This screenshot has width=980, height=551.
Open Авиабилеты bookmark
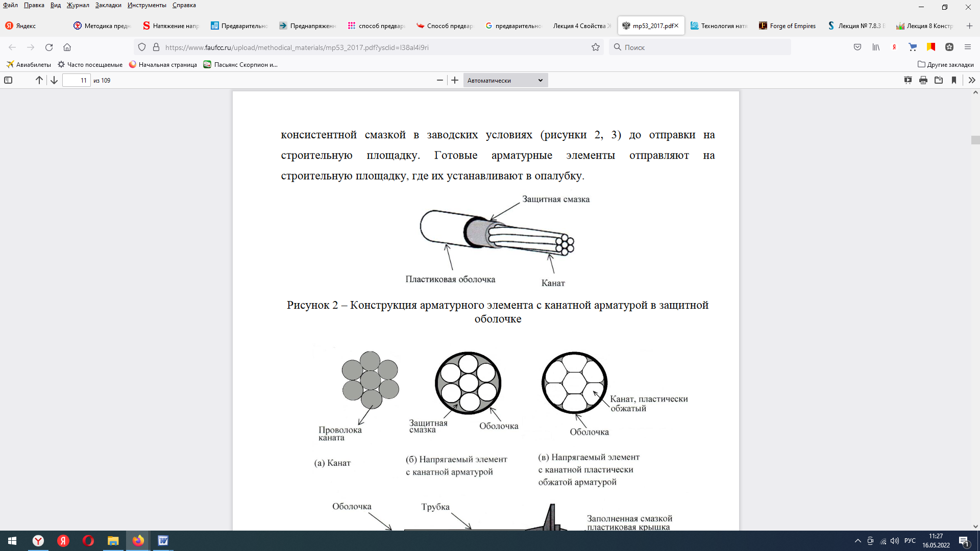(29, 65)
